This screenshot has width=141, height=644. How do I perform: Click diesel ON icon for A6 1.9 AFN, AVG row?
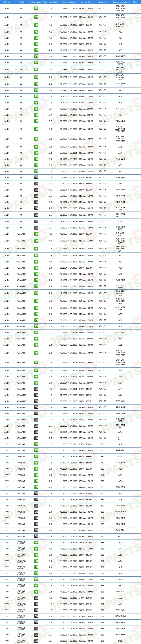click(x=36, y=177)
